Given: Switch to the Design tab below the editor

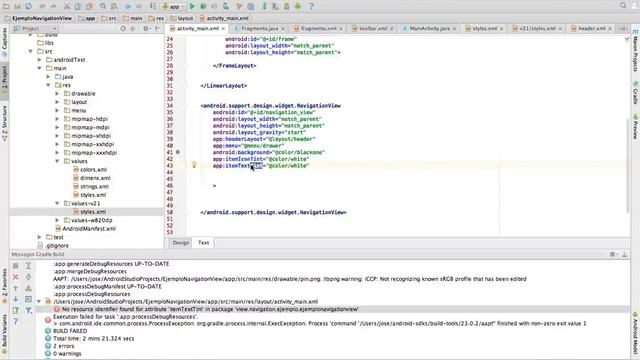Looking at the screenshot, I should 180,243.
